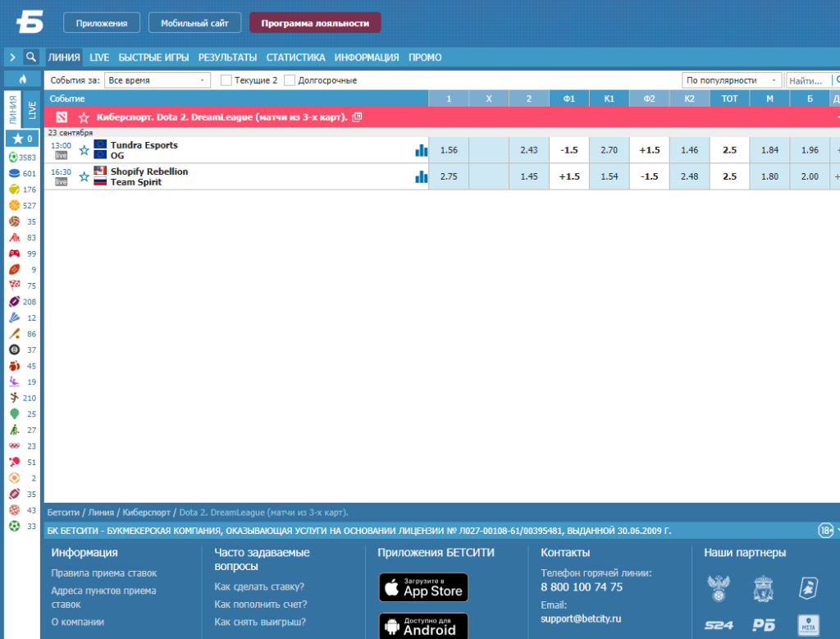Open БЫСТРЫЕ ИГРЫ section
The height and width of the screenshot is (639, 840).
(153, 57)
